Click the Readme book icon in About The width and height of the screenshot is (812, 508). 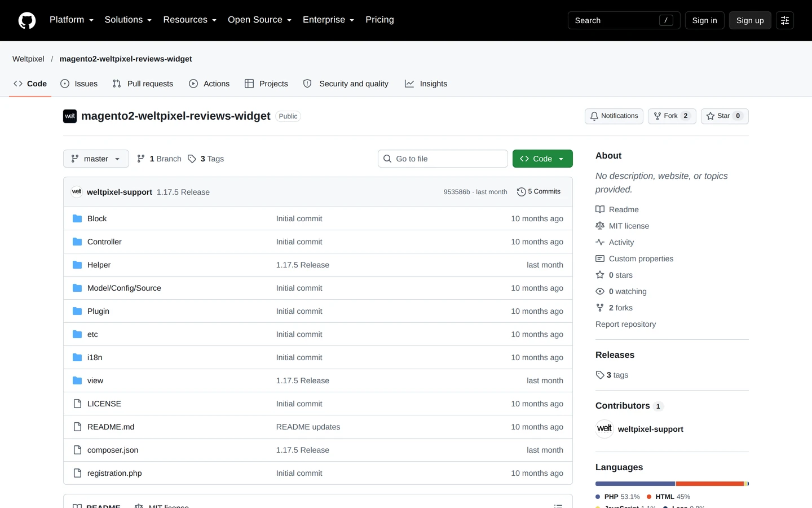tap(600, 209)
